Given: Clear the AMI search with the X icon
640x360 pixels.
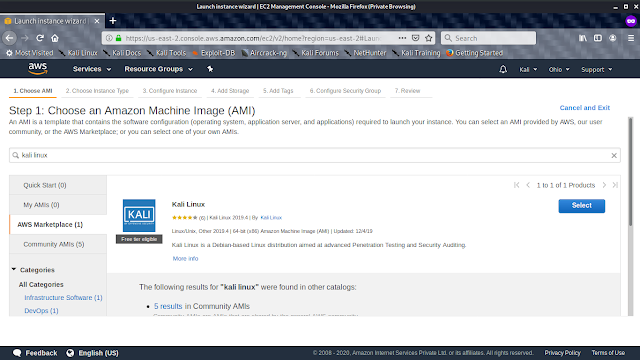Looking at the screenshot, I should pyautogui.click(x=614, y=156).
